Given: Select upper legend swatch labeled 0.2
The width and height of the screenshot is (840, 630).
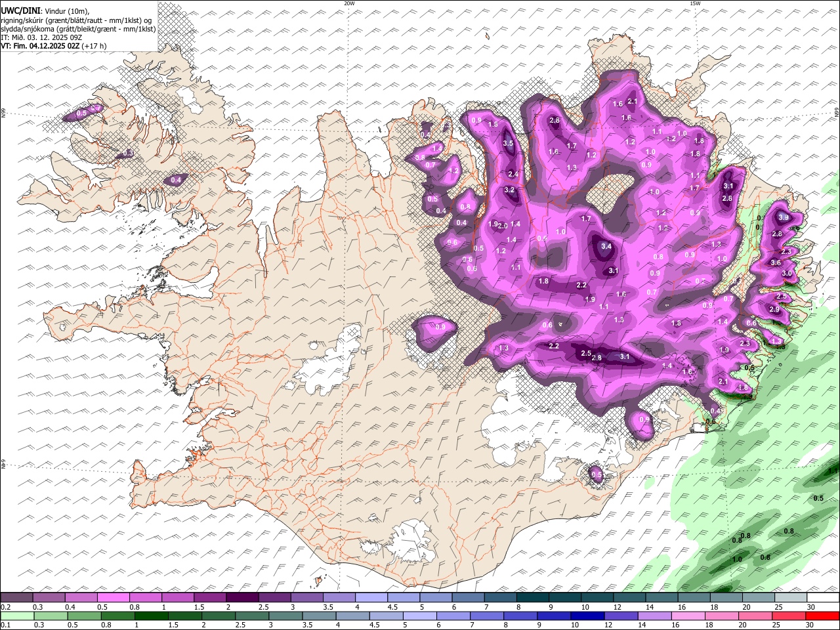Looking at the screenshot, I should pyautogui.click(x=17, y=598).
